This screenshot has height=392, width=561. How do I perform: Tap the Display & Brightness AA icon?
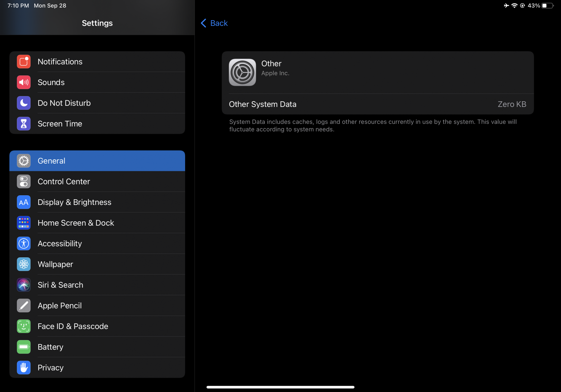pyautogui.click(x=24, y=202)
